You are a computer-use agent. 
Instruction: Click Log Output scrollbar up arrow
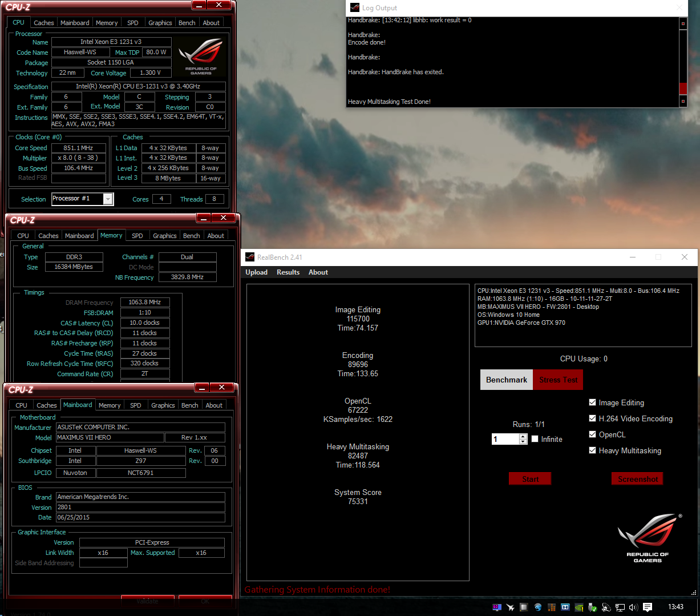(x=683, y=23)
